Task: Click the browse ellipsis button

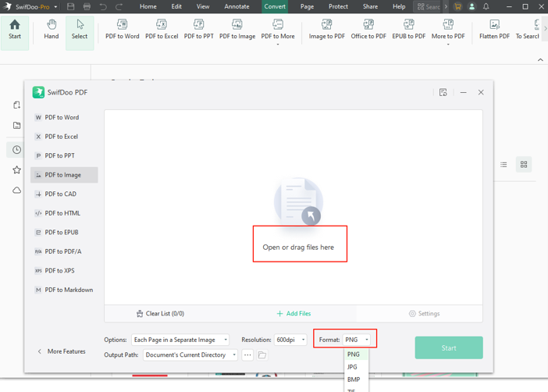Action: pos(247,355)
